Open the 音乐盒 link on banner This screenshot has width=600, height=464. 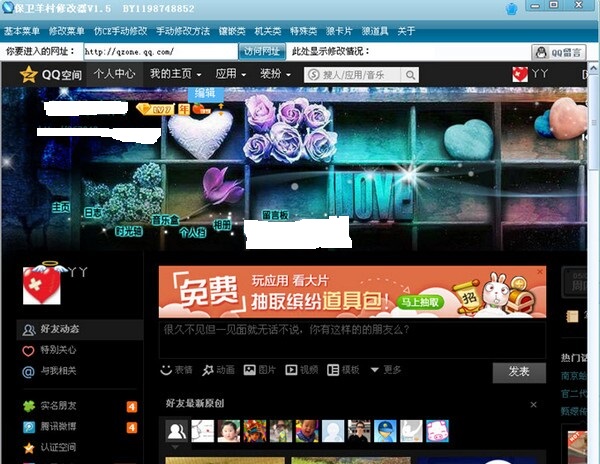point(165,220)
